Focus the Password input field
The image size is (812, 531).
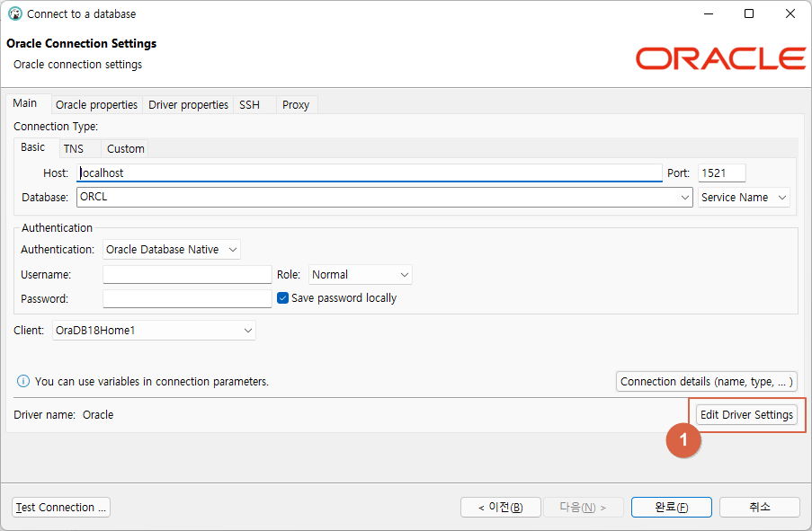tap(187, 298)
